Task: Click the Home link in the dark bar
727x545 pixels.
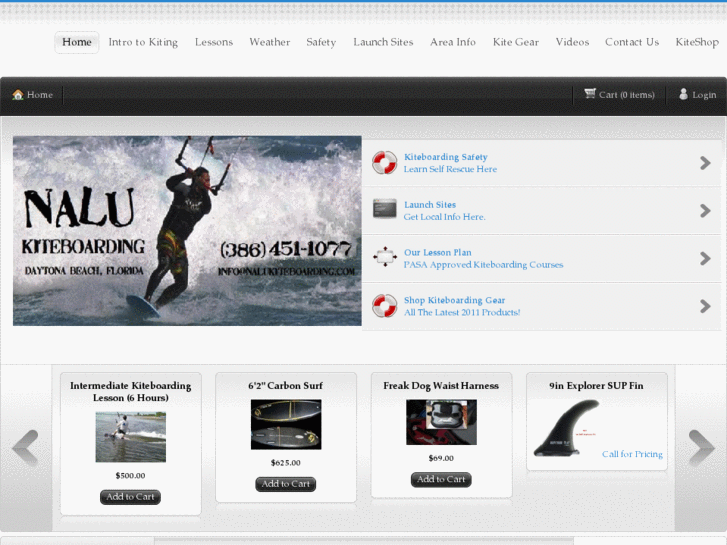Action: click(x=40, y=95)
